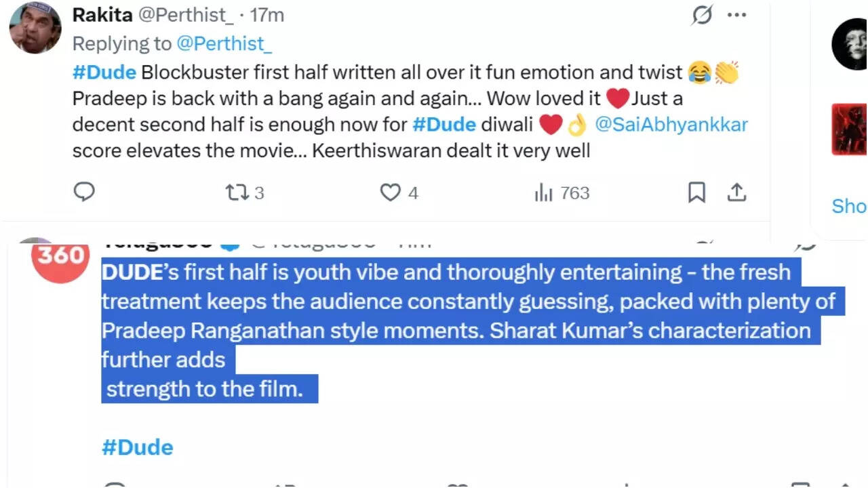This screenshot has height=488, width=868.
Task: Open the black-and-white sidebar profile avatar
Action: [850, 45]
